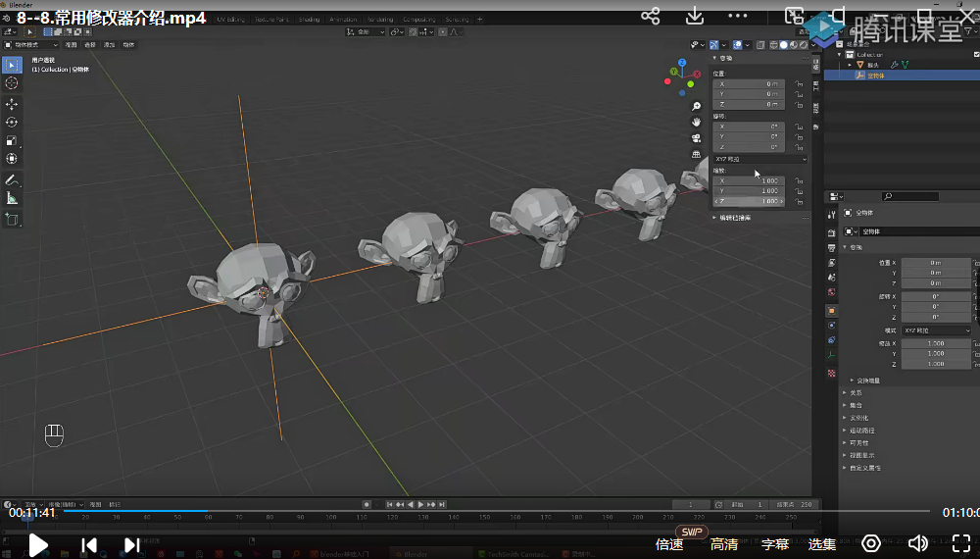The height and width of the screenshot is (559, 980).
Task: Collapse the Collection tree in outliner
Action: pyautogui.click(x=840, y=55)
